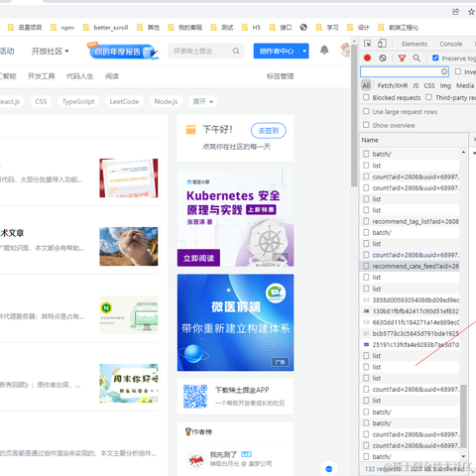Click the magnifier icon in the Juejin search box
Image resolution: width=476 pixels, height=476 pixels.
coord(236,51)
